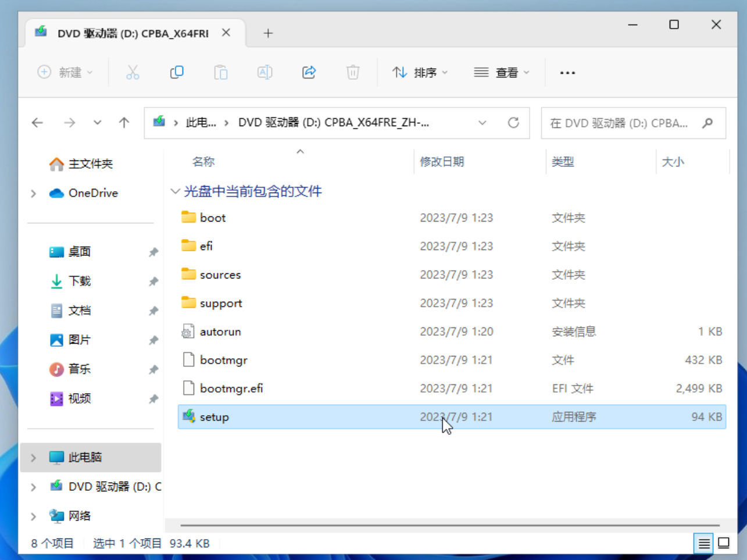This screenshot has height=560, width=747.
Task: Click the Delete trash icon
Action: tap(353, 73)
